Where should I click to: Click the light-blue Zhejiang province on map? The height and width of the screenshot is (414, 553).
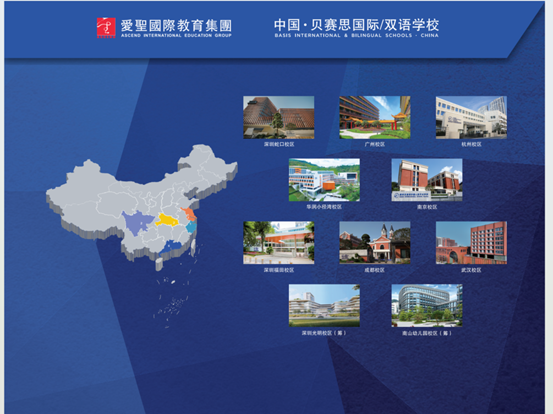pyautogui.click(x=191, y=227)
